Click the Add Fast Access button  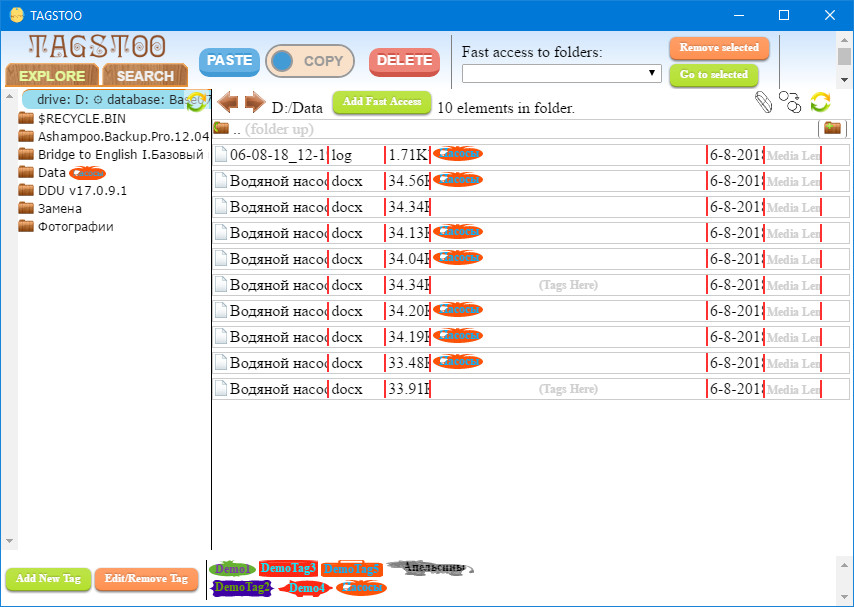(382, 102)
